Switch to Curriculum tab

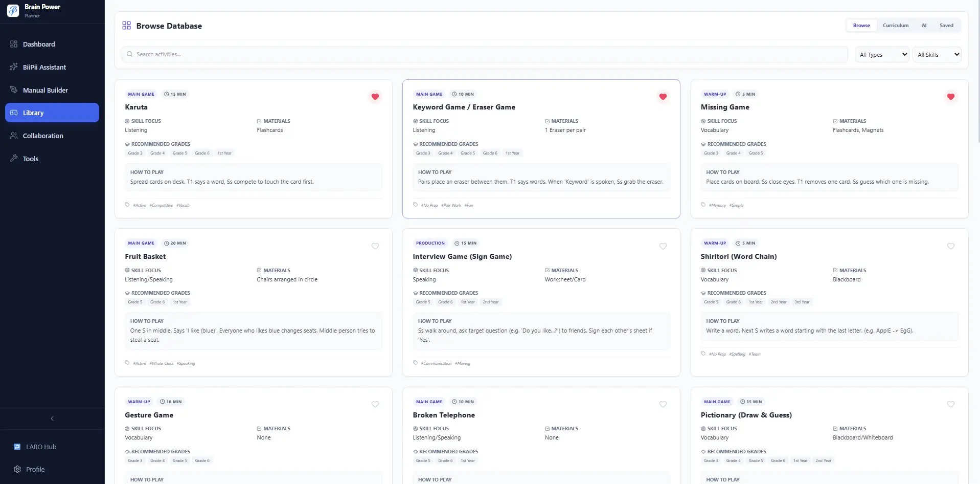(896, 26)
